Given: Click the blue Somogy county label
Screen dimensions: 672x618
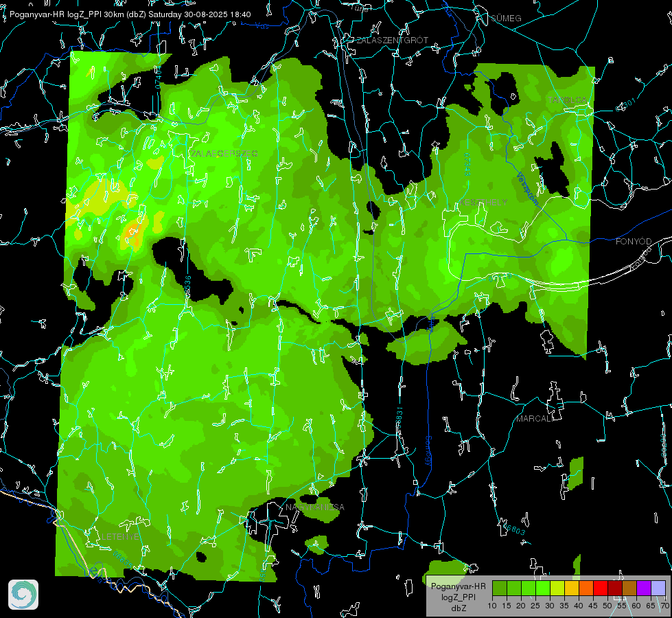Looking at the screenshot, I should (428, 451).
